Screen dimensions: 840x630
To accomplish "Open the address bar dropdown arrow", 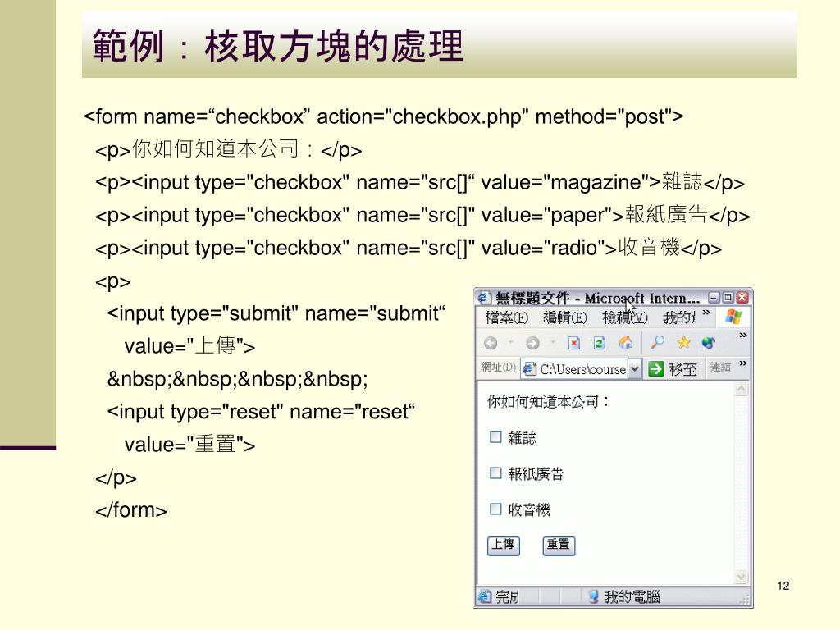I will coord(634,368).
